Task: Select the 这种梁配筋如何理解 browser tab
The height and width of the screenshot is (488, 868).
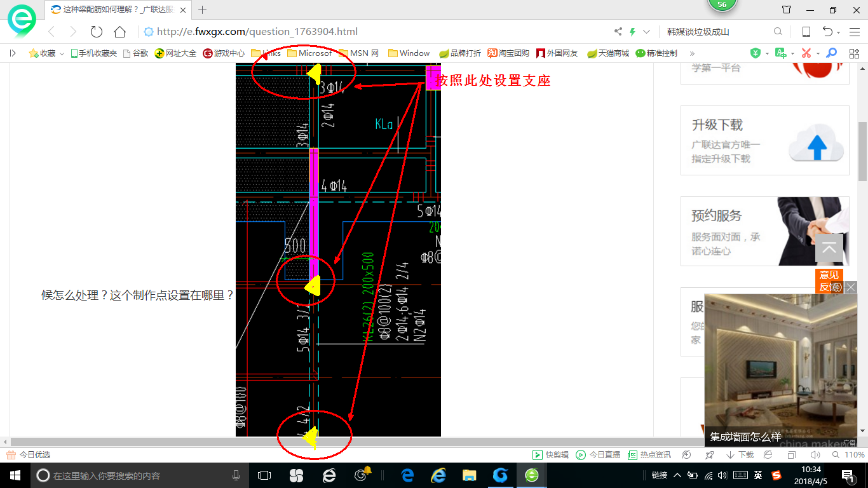Action: 118,10
